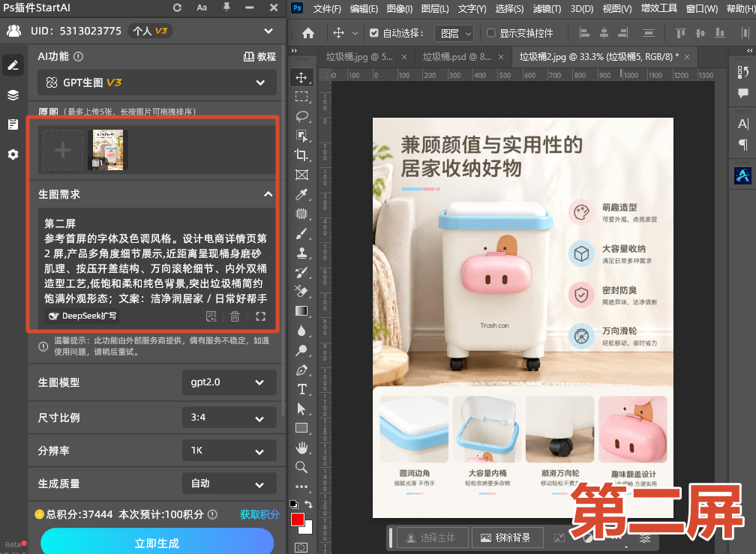The height and width of the screenshot is (554, 756).
Task: Toggle the 显示变换控件 checkbox
Action: tap(490, 33)
